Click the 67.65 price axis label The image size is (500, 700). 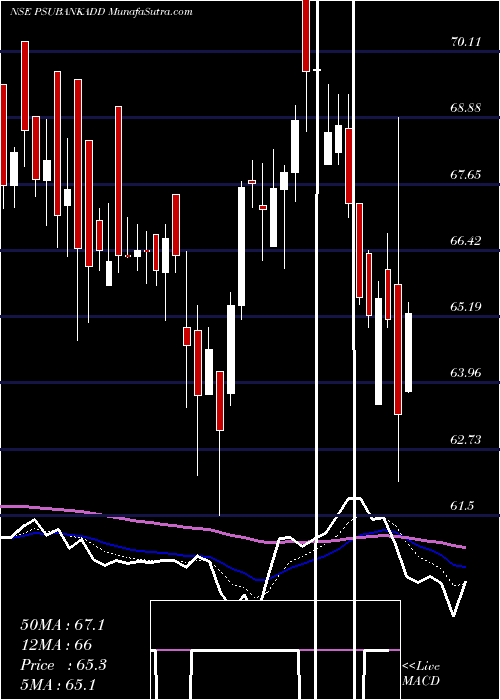coord(466,175)
